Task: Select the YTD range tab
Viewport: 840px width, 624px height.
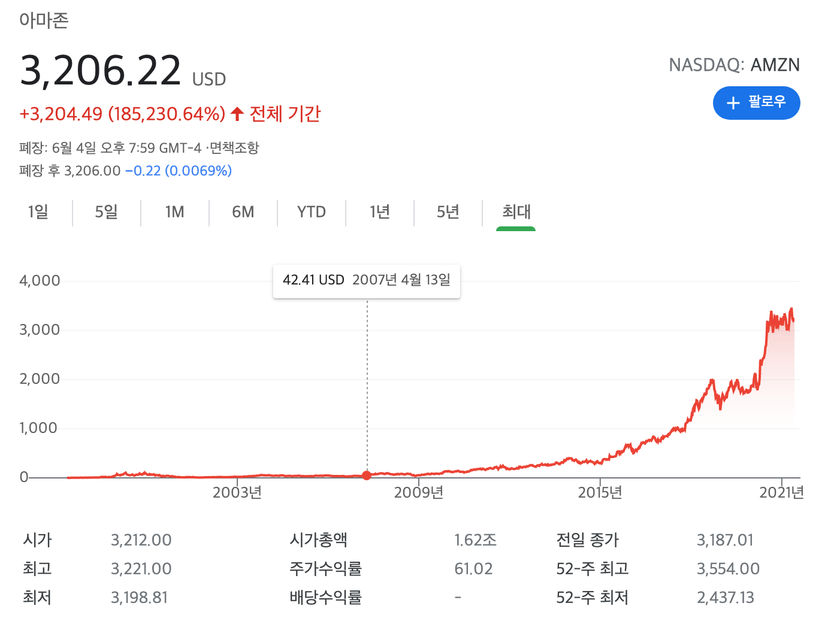Action: [311, 212]
